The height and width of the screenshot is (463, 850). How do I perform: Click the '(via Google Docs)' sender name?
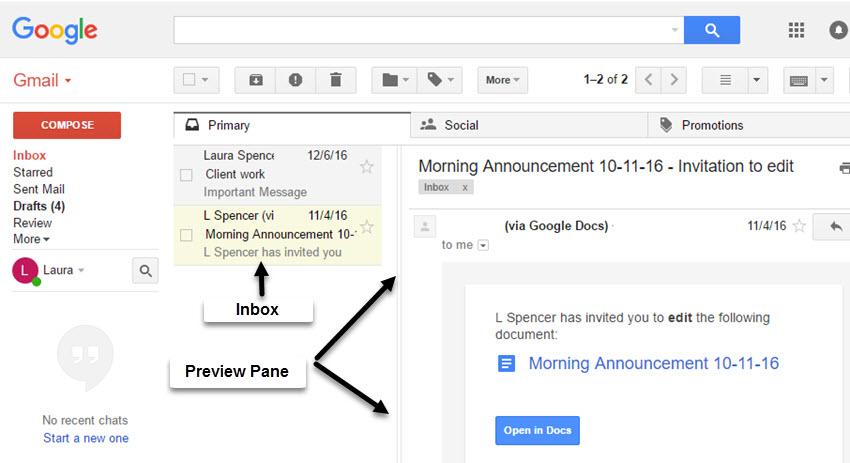click(x=556, y=226)
